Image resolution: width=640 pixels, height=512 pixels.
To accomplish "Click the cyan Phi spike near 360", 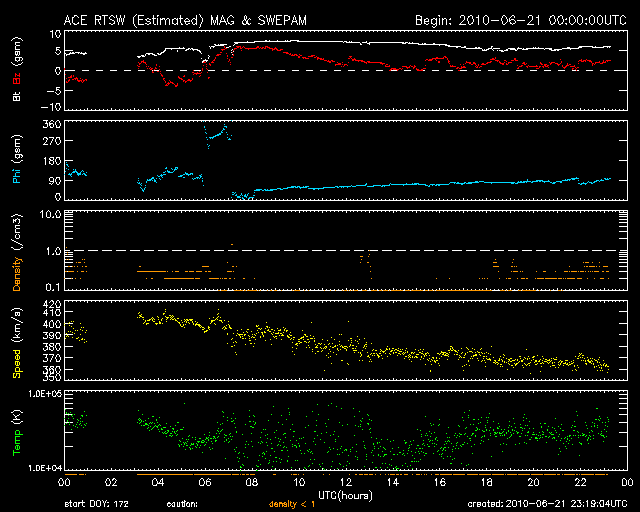I will tap(218, 135).
